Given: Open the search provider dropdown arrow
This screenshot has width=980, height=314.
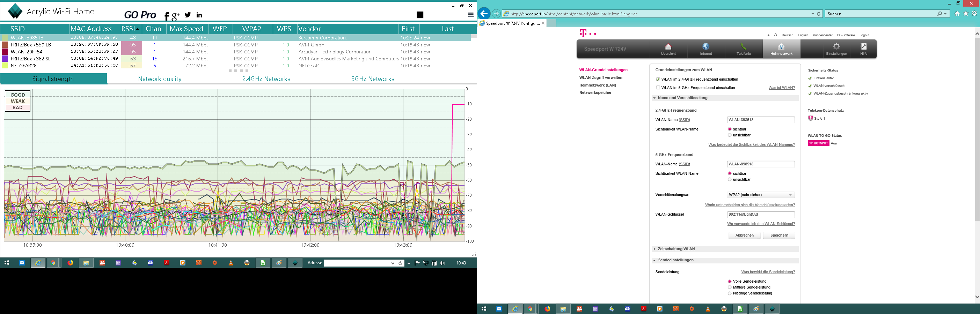Looking at the screenshot, I should (x=945, y=14).
